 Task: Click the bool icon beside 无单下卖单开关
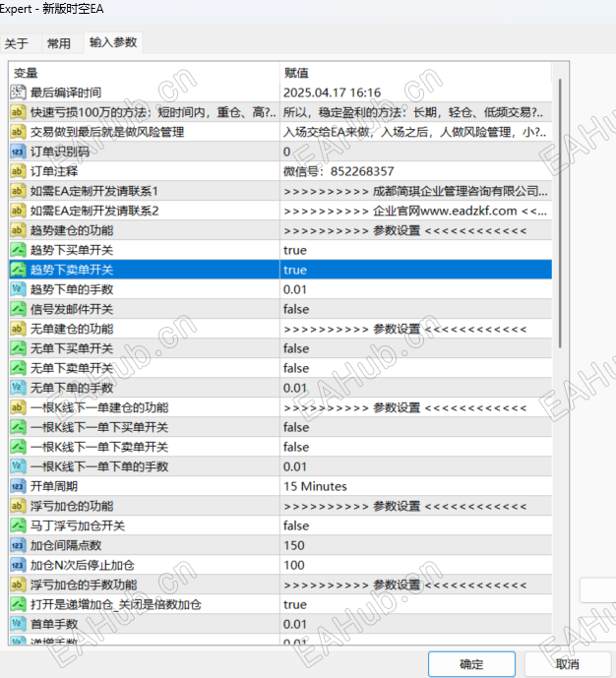(x=18, y=368)
